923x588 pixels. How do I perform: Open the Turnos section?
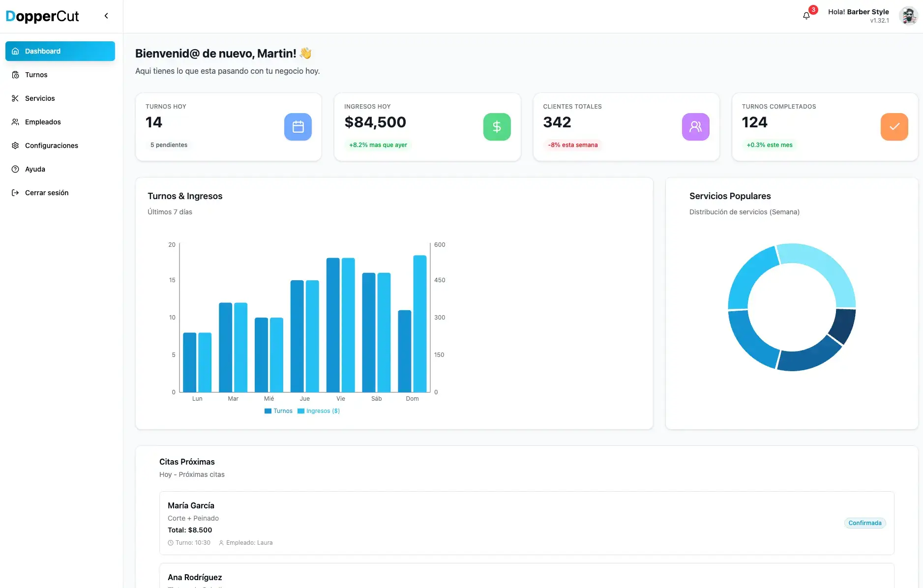36,75
